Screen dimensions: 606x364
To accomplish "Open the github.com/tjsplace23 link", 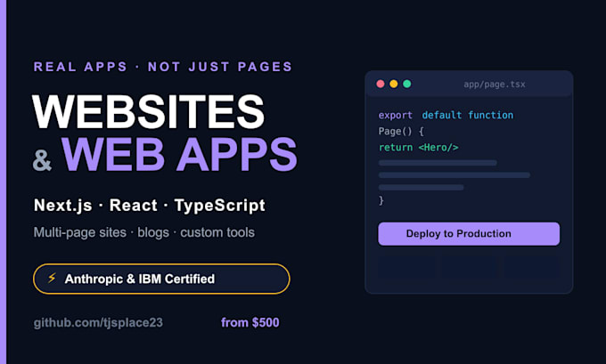I will click(98, 323).
